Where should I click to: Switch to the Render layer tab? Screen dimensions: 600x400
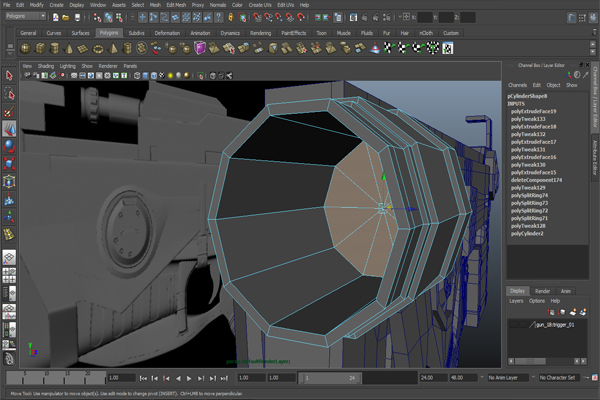[542, 291]
